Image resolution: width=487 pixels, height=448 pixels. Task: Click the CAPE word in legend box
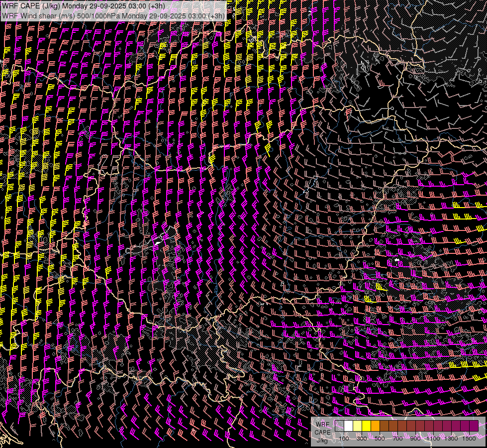point(322,432)
